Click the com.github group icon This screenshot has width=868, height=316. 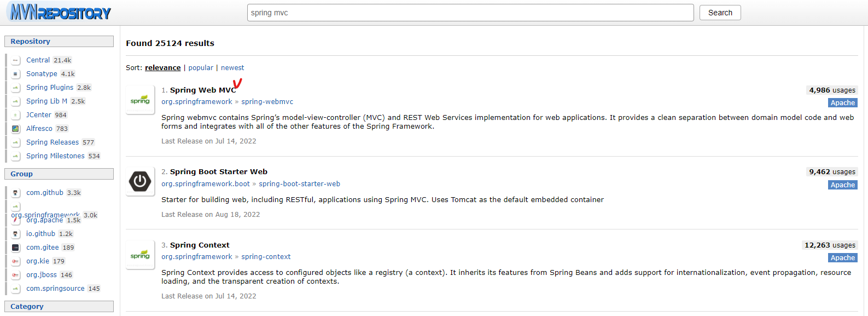tap(16, 193)
